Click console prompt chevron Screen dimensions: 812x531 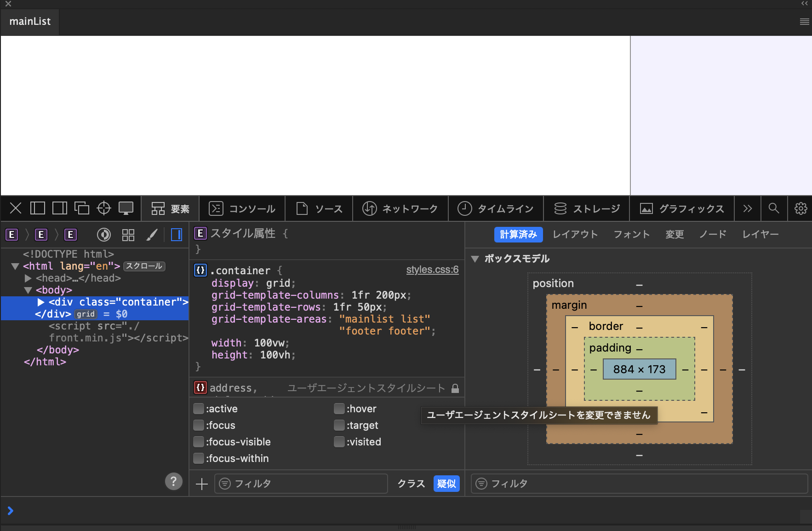[10, 511]
